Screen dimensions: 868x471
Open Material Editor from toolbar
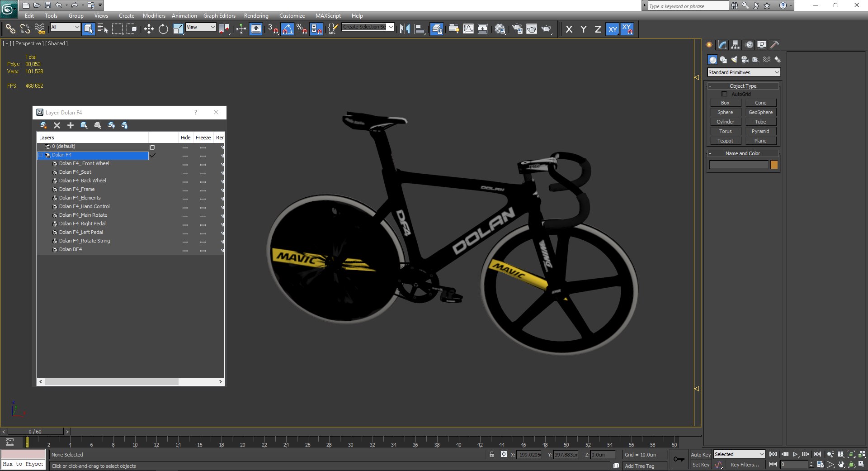coord(500,29)
